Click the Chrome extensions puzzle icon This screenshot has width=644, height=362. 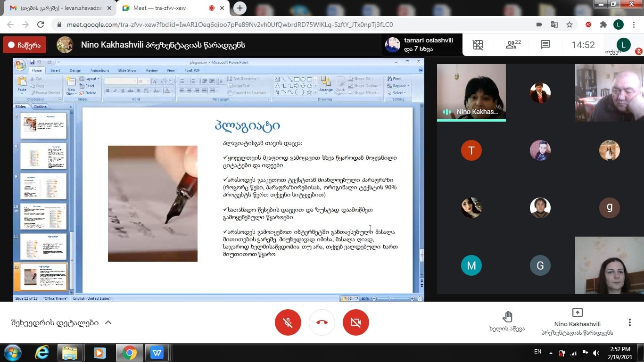[603, 25]
